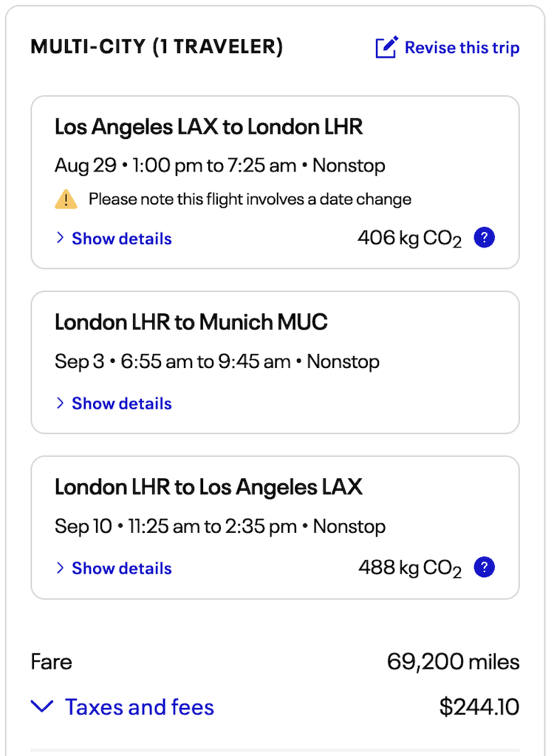Click the Multi-City (1 Traveler) heading

[157, 47]
